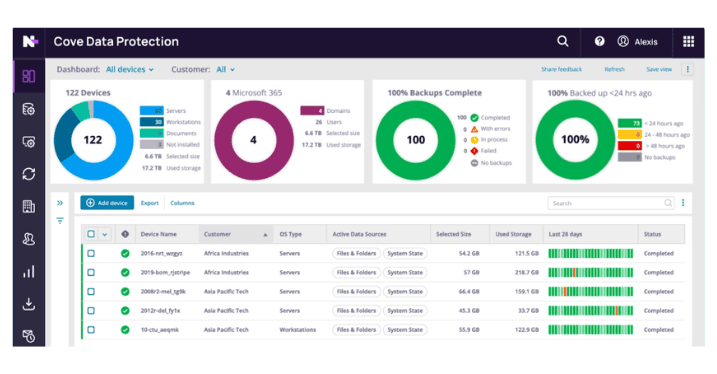
Task: Select the dashboard icon in sidebar
Action: pos(29,76)
